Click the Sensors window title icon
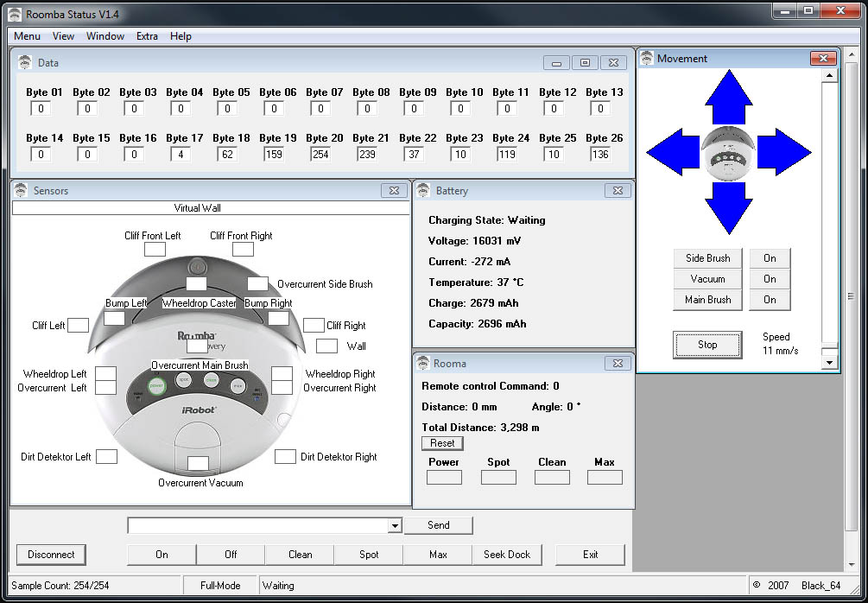This screenshot has width=868, height=603. tap(21, 190)
